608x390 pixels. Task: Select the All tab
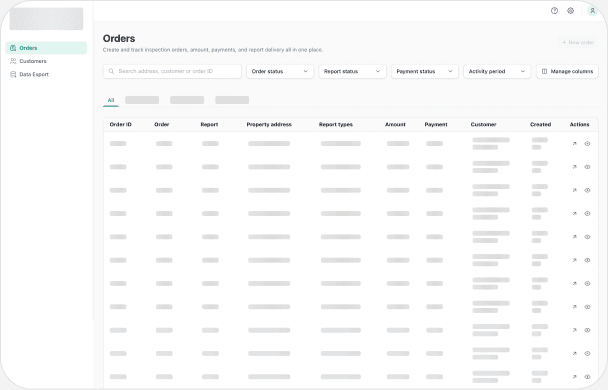[x=111, y=100]
